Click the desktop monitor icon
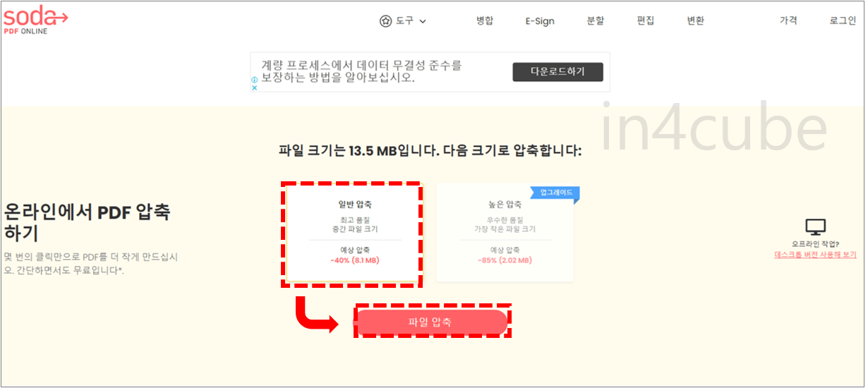 click(x=816, y=227)
